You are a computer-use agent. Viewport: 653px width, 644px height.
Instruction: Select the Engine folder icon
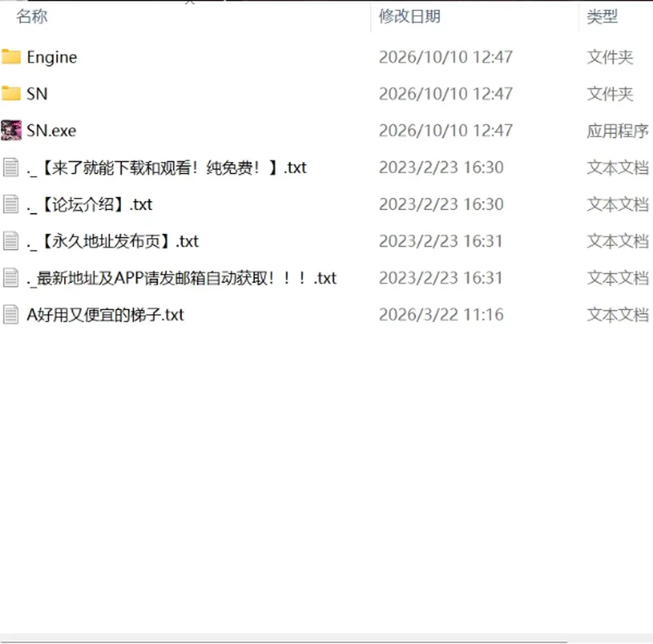click(12, 57)
